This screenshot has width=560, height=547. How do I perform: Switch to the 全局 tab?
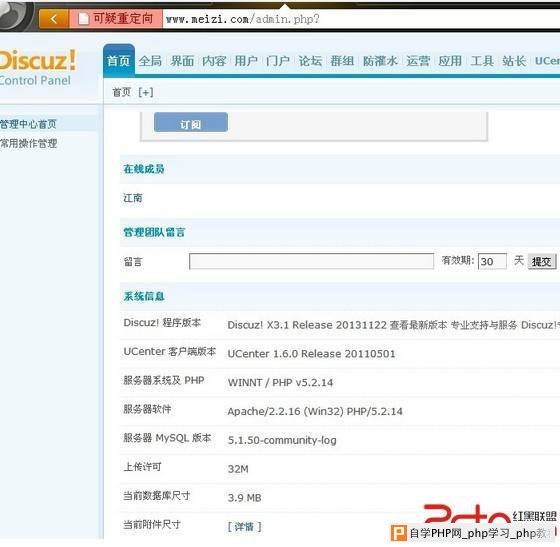point(150,61)
